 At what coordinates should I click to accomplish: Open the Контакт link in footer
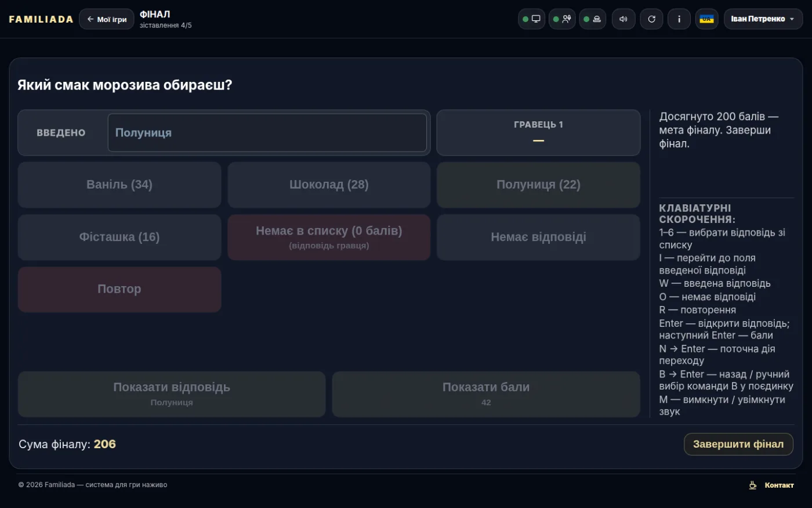pyautogui.click(x=779, y=485)
